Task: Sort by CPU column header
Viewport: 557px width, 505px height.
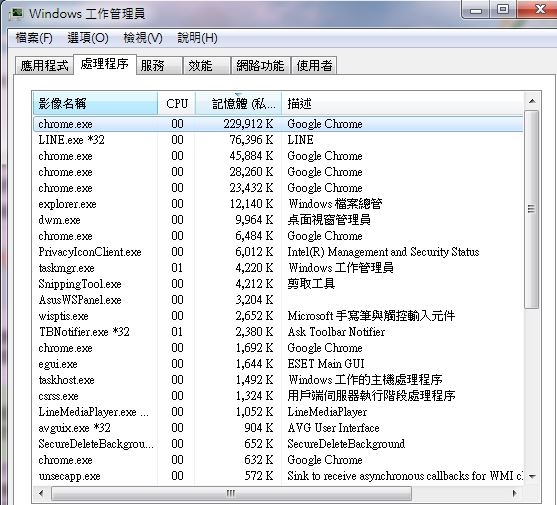Action: coord(177,103)
